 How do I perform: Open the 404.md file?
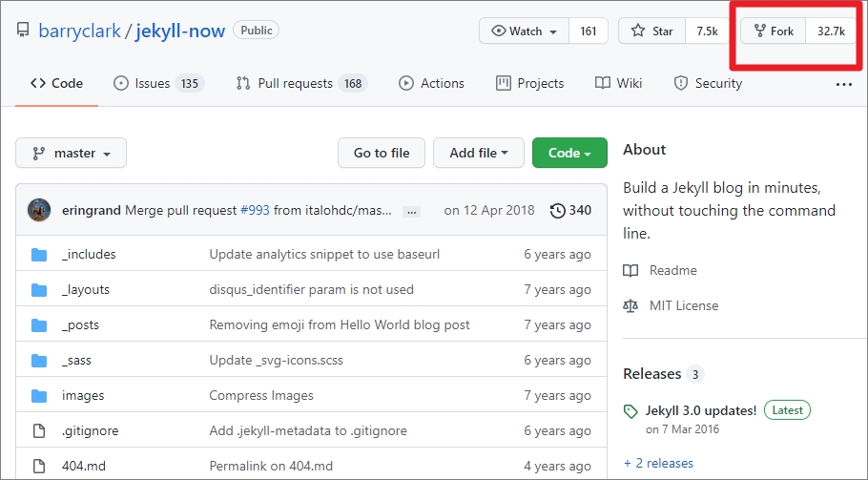click(x=84, y=466)
